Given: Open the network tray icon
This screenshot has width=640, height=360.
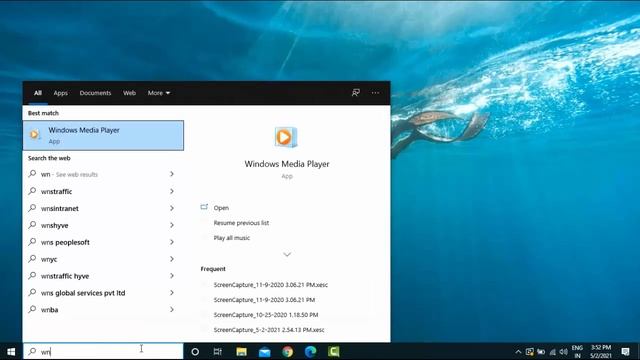Looking at the screenshot, I should (553, 352).
